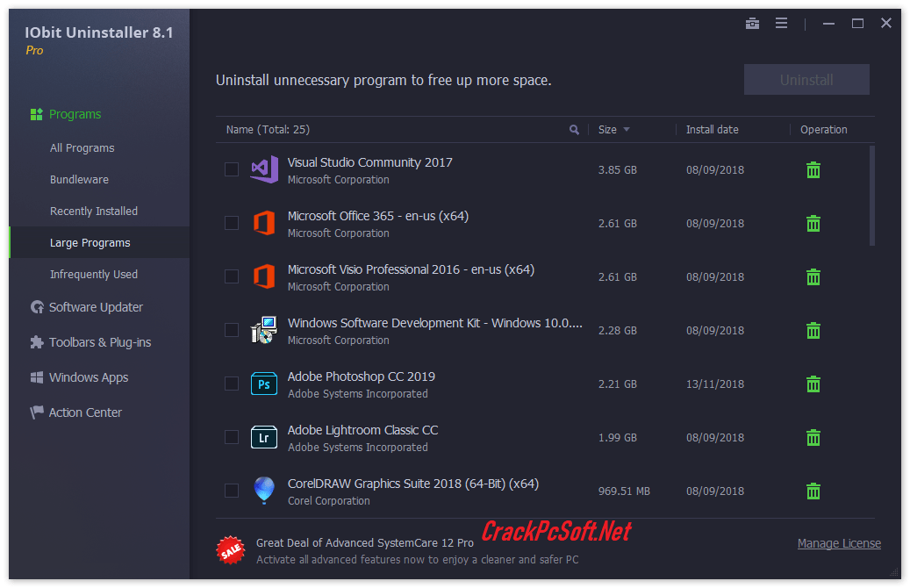Tick checkbox for Windows Software Development Kit

click(232, 330)
